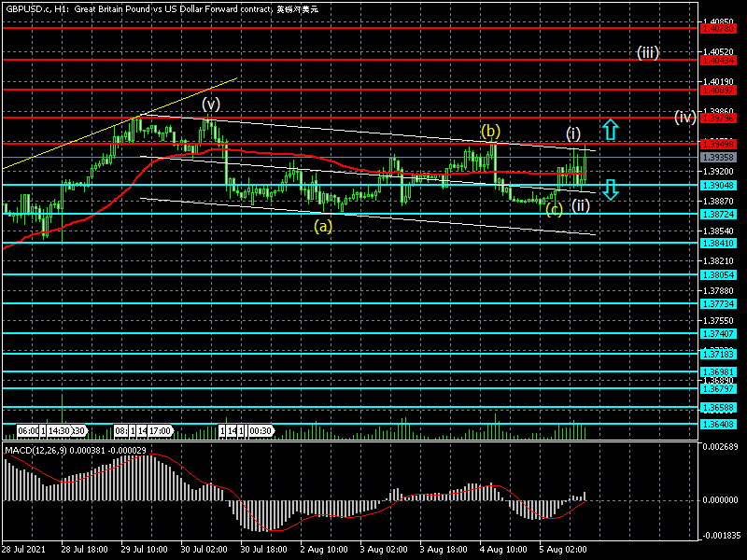
Task: Click the cyan down arrow marker
Action: point(610,189)
